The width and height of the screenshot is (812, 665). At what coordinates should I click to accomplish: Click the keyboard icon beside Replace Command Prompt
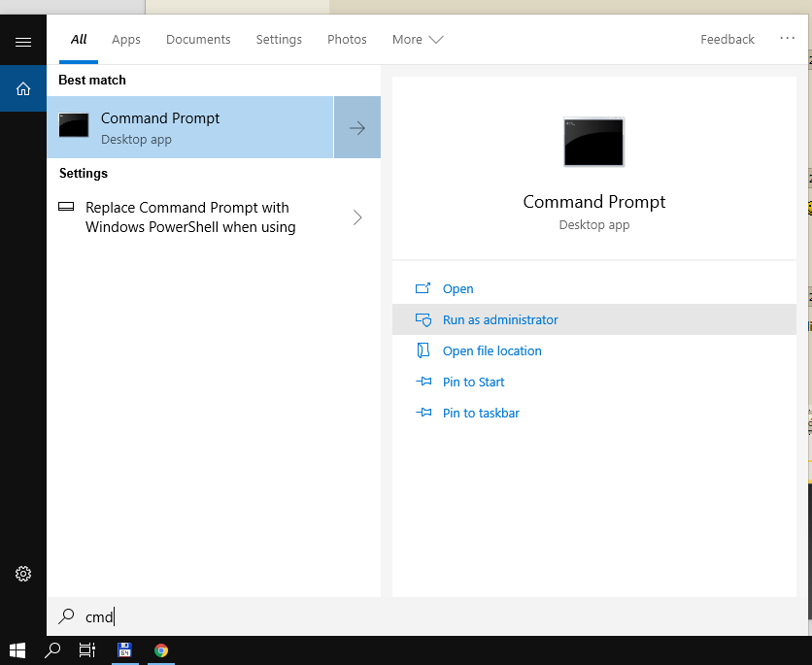[x=66, y=207]
